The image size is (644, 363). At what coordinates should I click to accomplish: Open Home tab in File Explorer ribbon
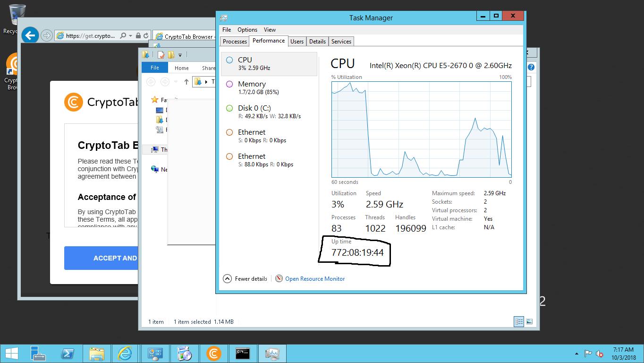tap(182, 68)
